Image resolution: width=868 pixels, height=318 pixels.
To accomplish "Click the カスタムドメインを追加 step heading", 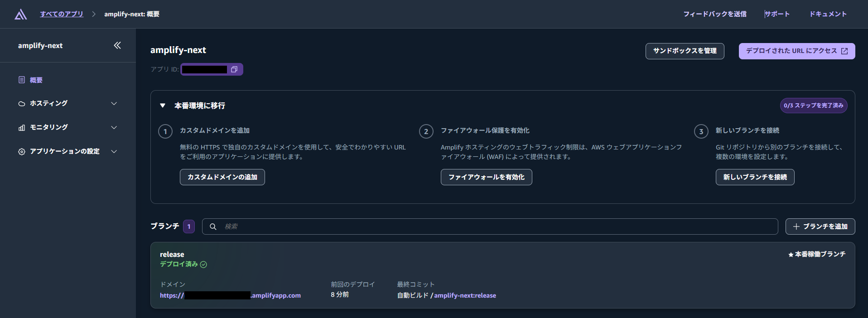I will [x=215, y=130].
